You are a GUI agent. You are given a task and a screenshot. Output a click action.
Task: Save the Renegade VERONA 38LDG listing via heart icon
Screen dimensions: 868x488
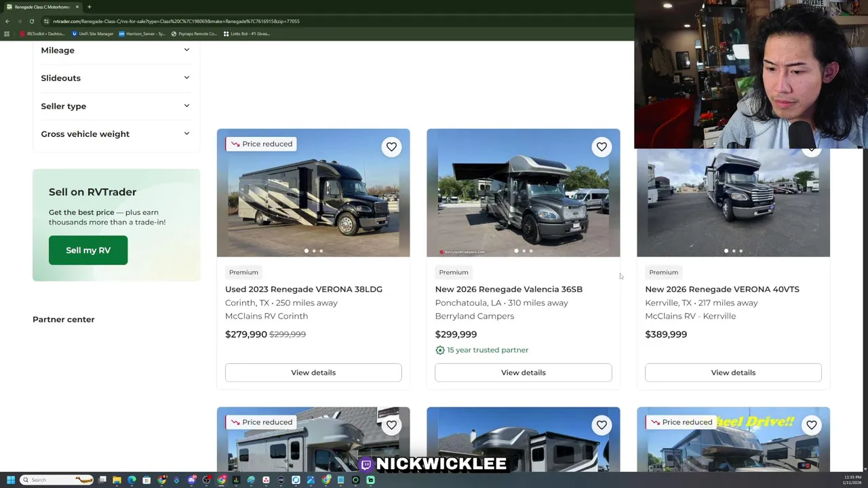point(391,146)
